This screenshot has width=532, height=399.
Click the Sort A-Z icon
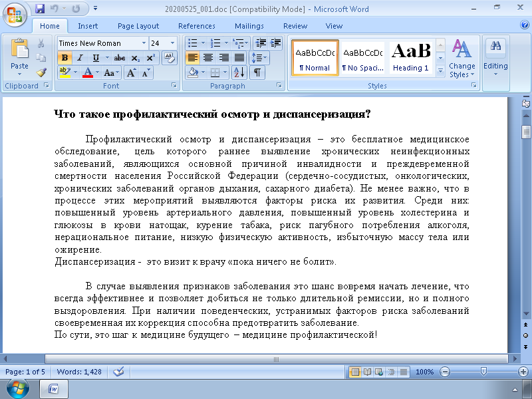239,72
